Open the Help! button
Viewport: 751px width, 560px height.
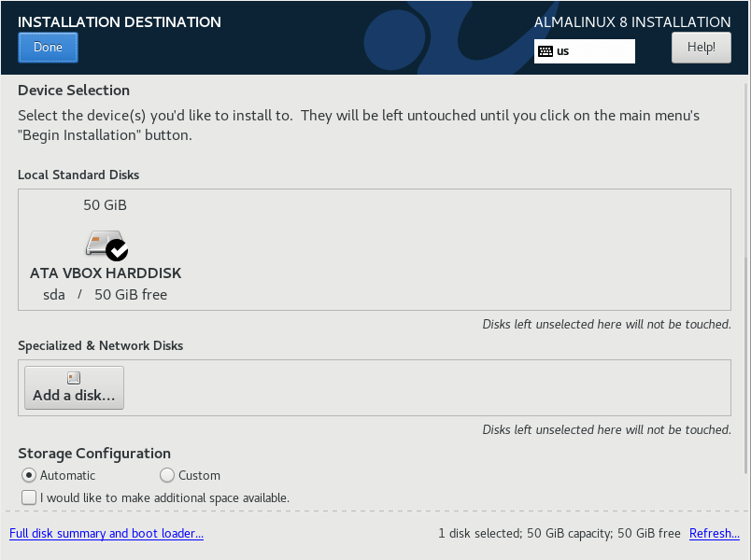click(x=701, y=48)
